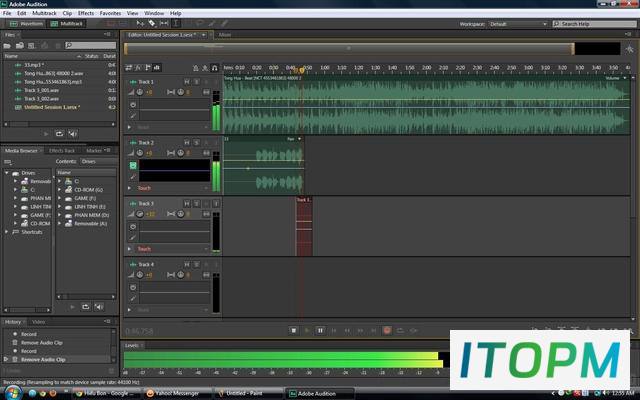This screenshot has height=400, width=640.
Task: Show Sends section in track controls
Action: pos(148,68)
